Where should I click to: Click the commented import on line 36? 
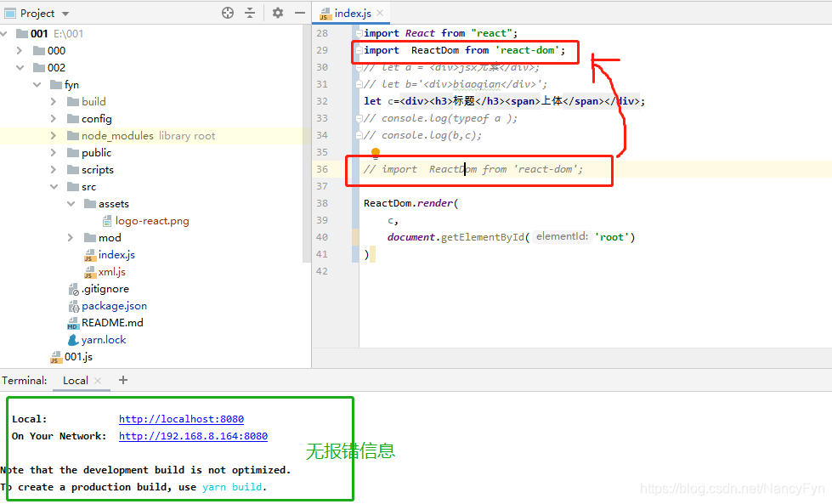tap(473, 169)
